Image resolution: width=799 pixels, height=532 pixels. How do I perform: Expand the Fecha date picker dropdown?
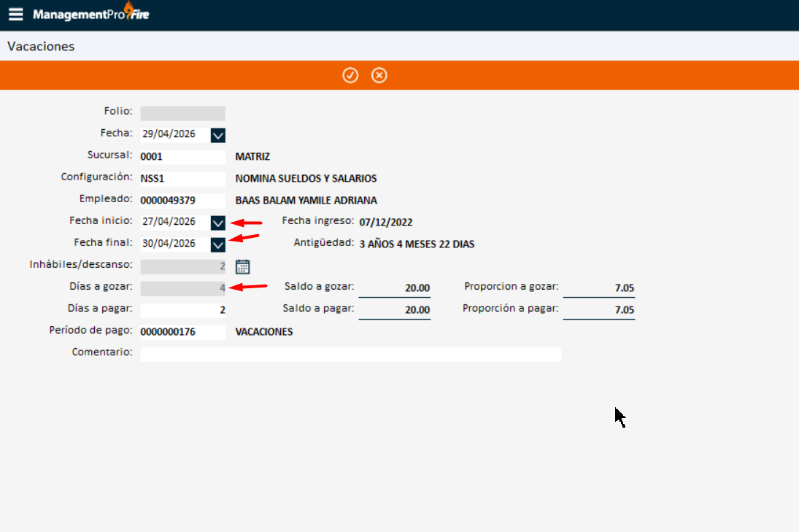pos(217,135)
